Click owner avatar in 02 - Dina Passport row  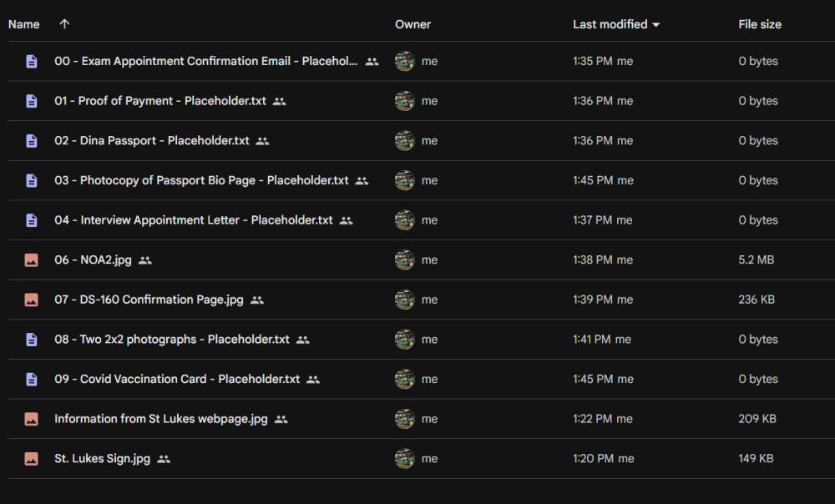(405, 140)
